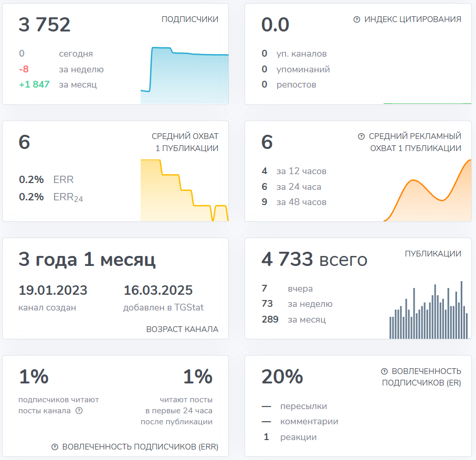Viewport: 476px width, 460px height.
Task: Open the ПУБЛИКАЦИИ section title
Action: point(433,254)
